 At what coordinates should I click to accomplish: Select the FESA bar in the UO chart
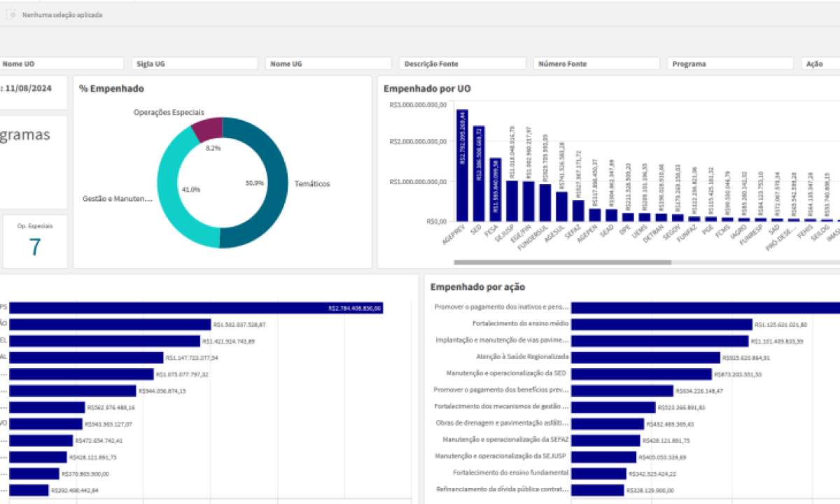tap(495, 189)
